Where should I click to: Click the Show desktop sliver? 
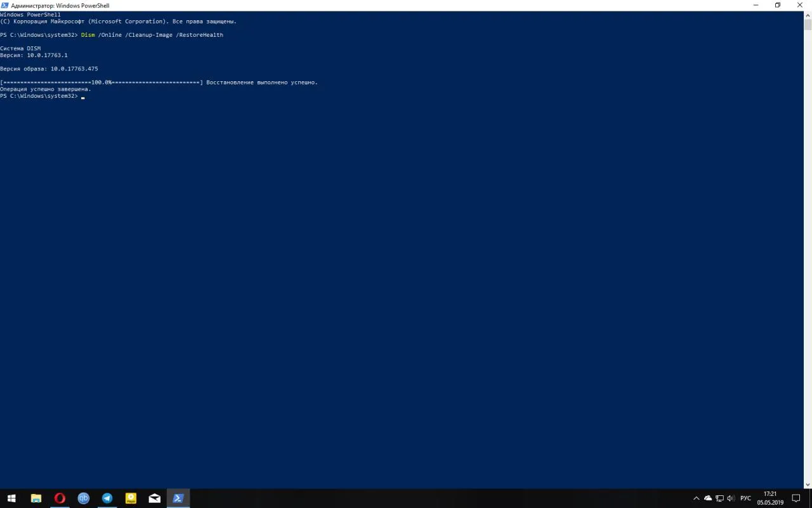810,498
